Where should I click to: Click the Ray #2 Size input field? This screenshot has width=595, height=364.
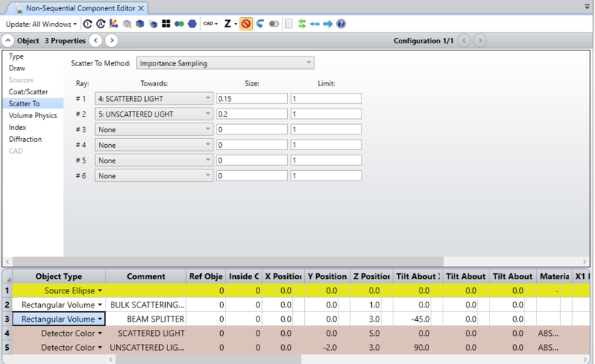click(251, 114)
